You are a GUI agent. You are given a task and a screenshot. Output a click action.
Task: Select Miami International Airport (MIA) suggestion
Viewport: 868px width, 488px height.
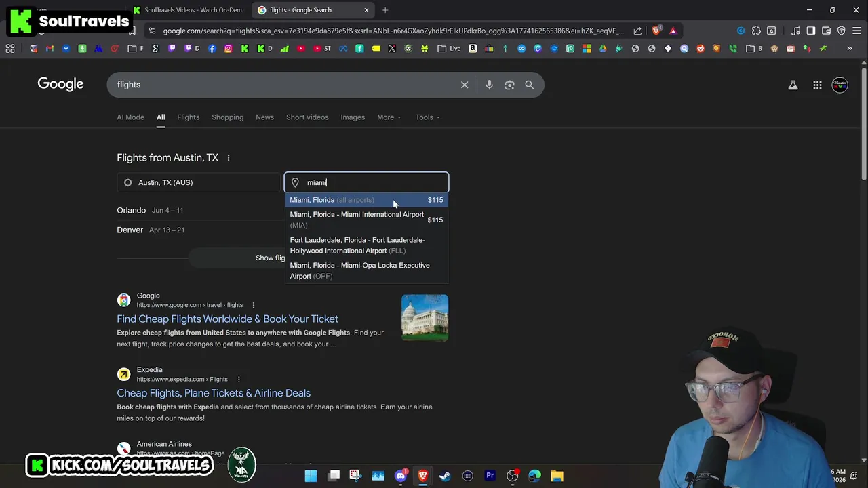[x=366, y=220]
